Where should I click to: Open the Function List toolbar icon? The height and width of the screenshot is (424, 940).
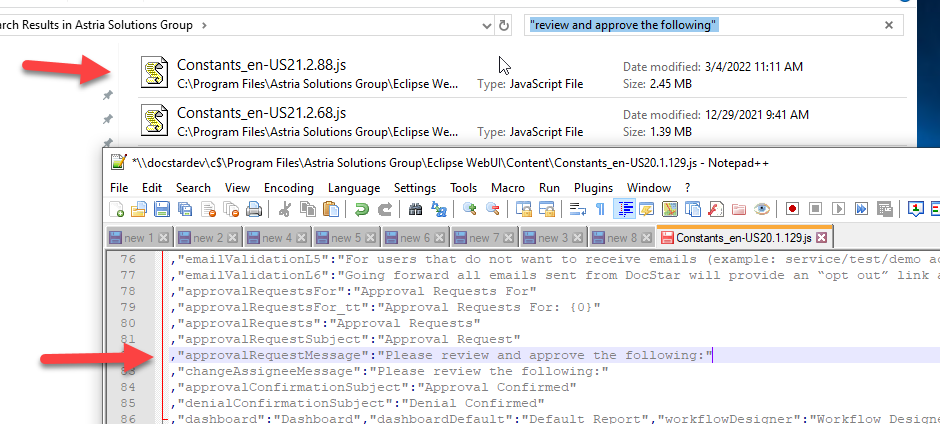click(x=715, y=209)
